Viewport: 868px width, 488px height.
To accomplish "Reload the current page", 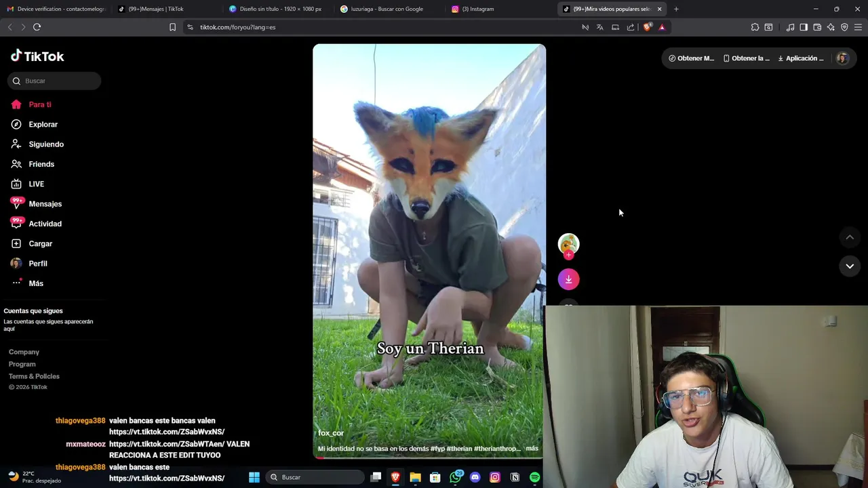I will tap(37, 27).
